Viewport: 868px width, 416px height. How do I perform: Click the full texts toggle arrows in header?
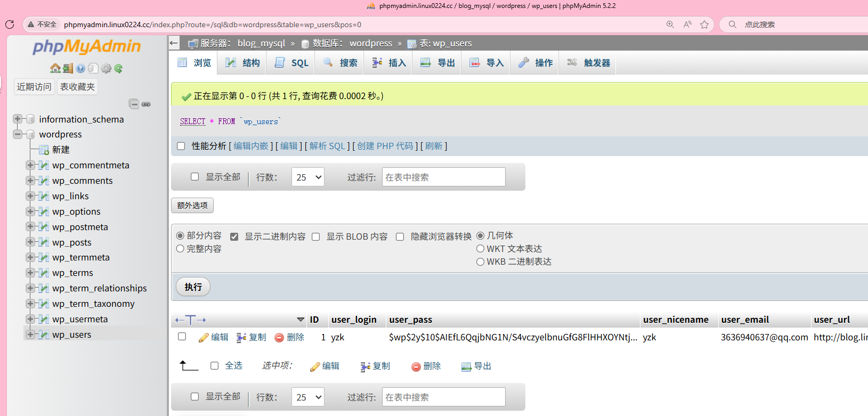[190, 320]
